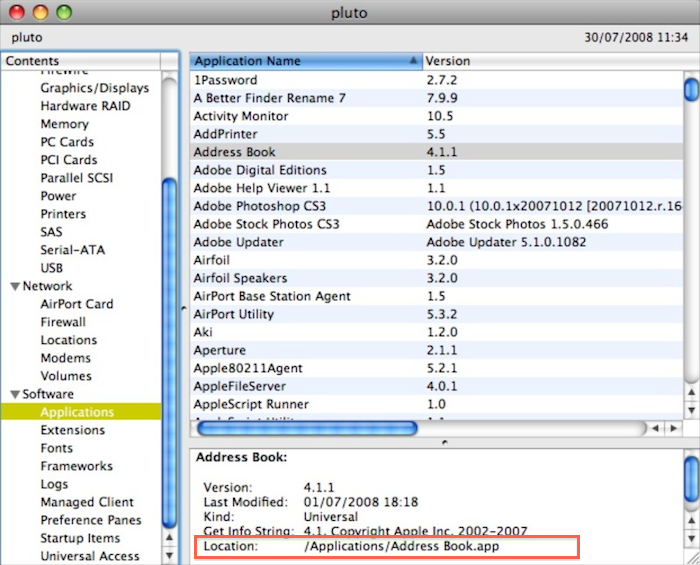Image resolution: width=700 pixels, height=565 pixels.
Task: Click details pane scroll down arrow
Action: point(692,538)
